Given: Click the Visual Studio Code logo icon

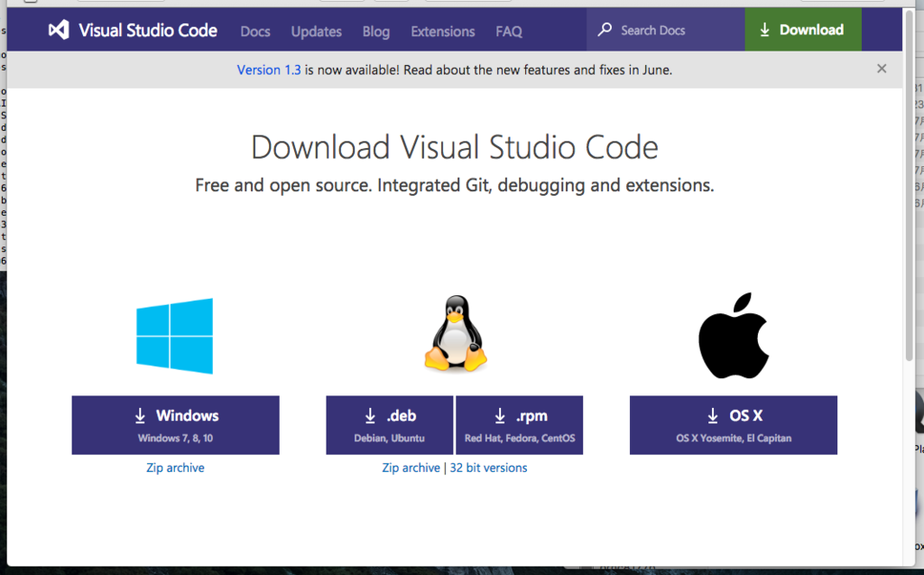Looking at the screenshot, I should pyautogui.click(x=59, y=30).
